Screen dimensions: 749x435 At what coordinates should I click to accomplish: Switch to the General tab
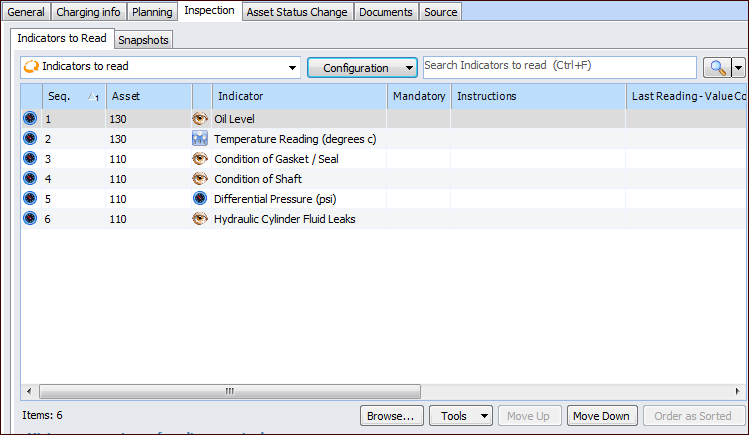(26, 12)
